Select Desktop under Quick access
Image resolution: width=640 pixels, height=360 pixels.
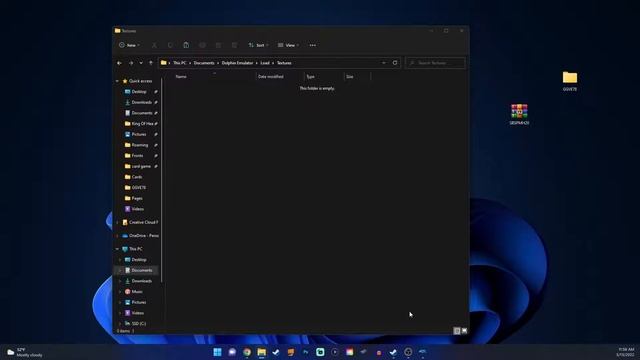click(139, 92)
